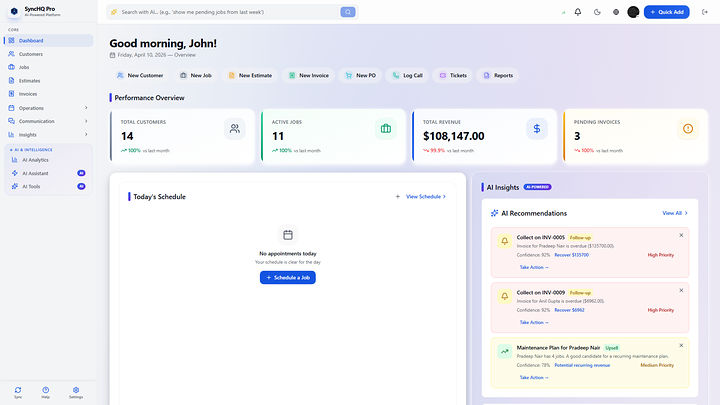Screen dimensions: 720x405
Task: Click the SyncHQ Pro logo
Action: coord(14,11)
